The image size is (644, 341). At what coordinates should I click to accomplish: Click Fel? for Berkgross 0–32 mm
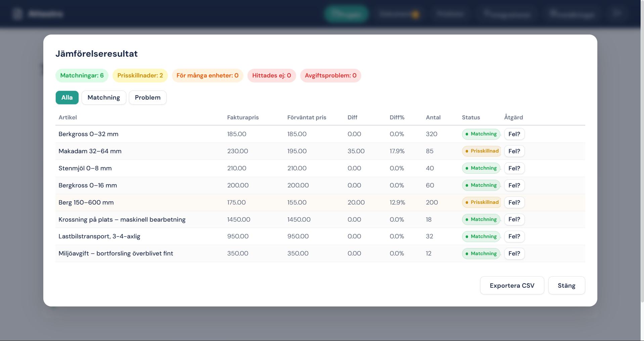coord(514,134)
